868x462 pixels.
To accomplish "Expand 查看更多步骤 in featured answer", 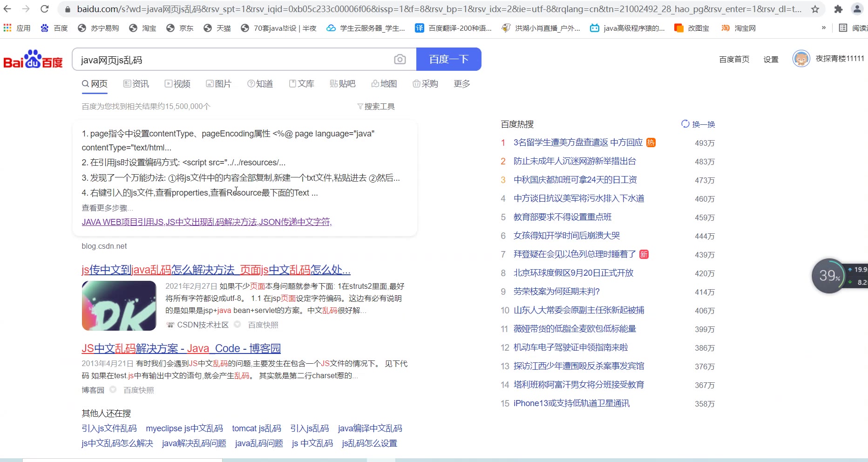I will [x=107, y=208].
